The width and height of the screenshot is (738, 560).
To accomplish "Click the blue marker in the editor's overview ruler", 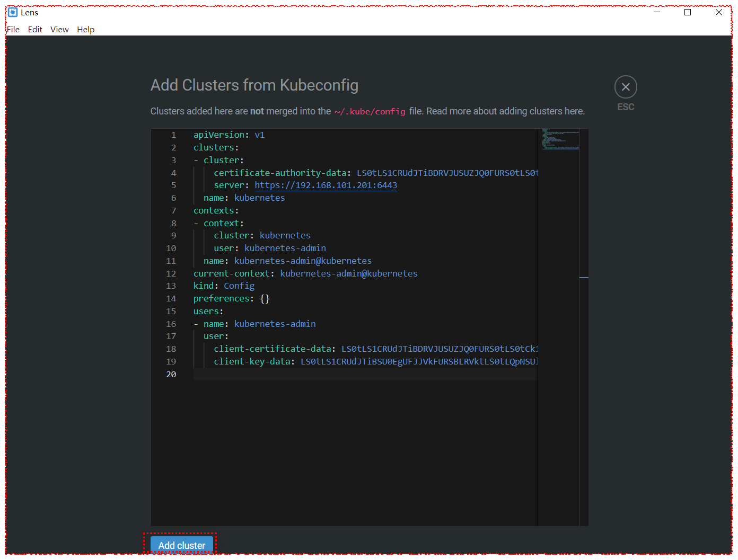I will click(x=584, y=277).
